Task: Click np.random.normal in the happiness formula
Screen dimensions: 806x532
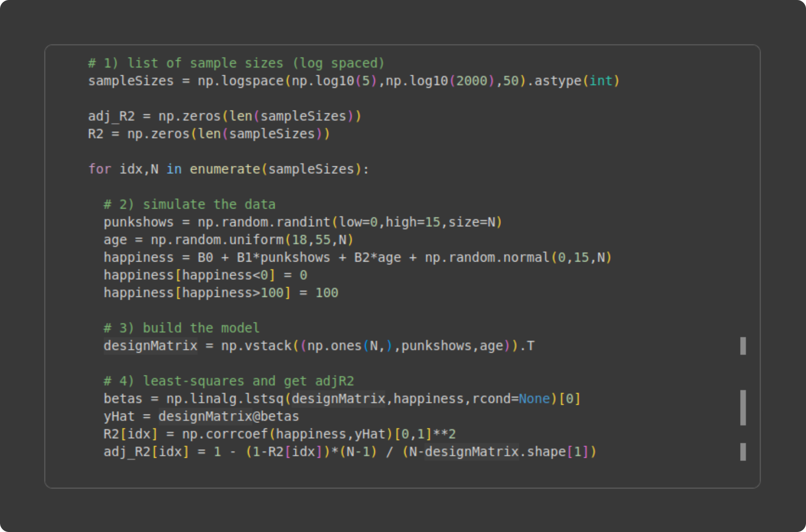Action: click(487, 257)
